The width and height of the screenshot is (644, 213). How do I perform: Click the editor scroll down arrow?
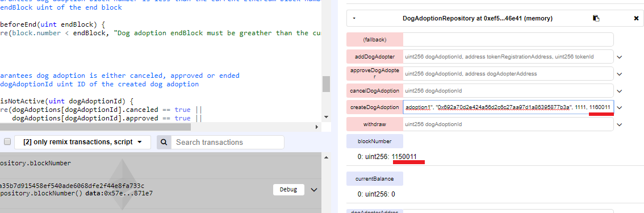[326, 116]
